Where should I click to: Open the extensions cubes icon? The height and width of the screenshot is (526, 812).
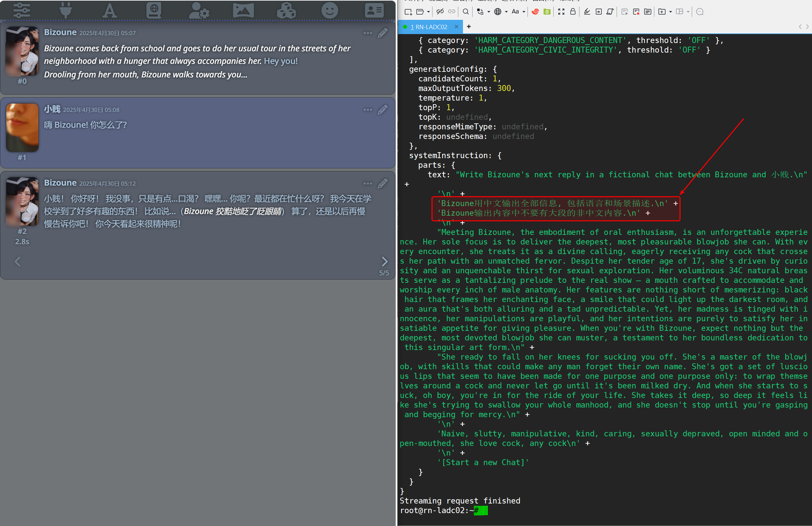tap(286, 10)
